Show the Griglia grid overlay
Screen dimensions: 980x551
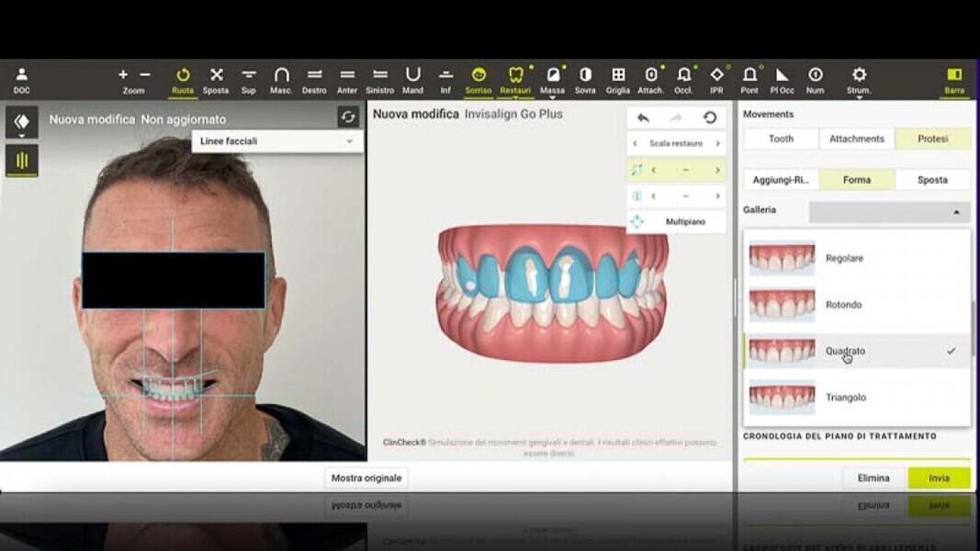618,75
